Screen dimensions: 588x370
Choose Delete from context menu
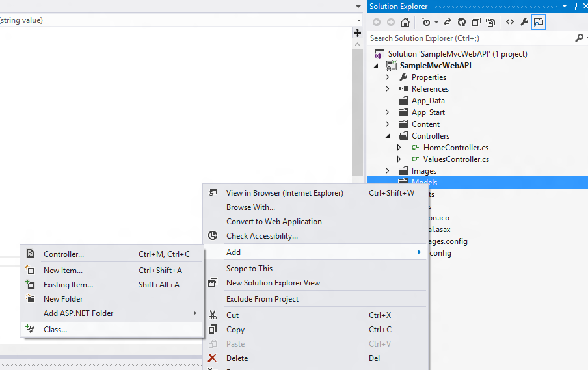point(314,358)
